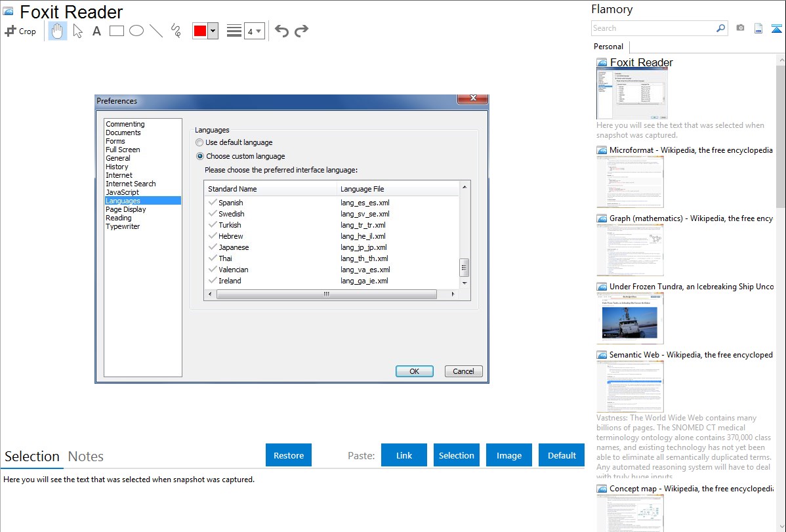Open the color picker dropdown arrow
Image resolution: width=786 pixels, height=532 pixels.
(213, 31)
